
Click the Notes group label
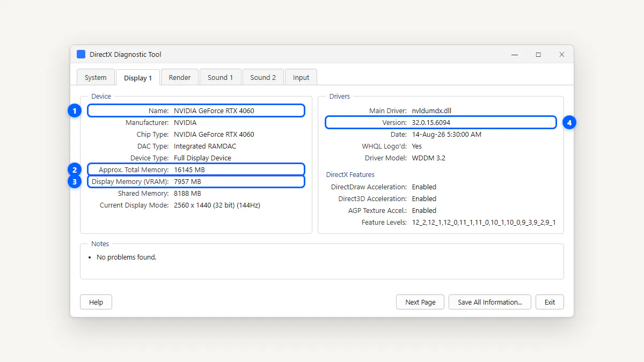100,243
